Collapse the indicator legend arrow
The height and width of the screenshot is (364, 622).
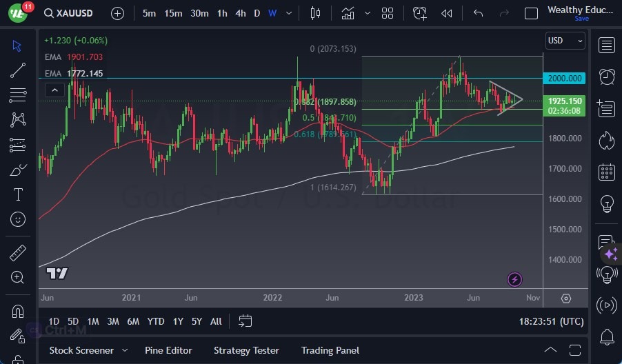(53, 89)
